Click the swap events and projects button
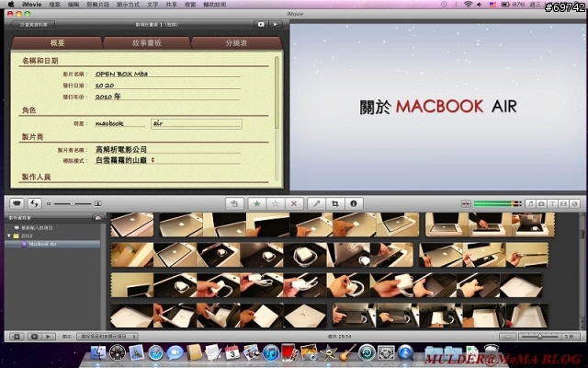The width and height of the screenshot is (588, 368). (34, 203)
